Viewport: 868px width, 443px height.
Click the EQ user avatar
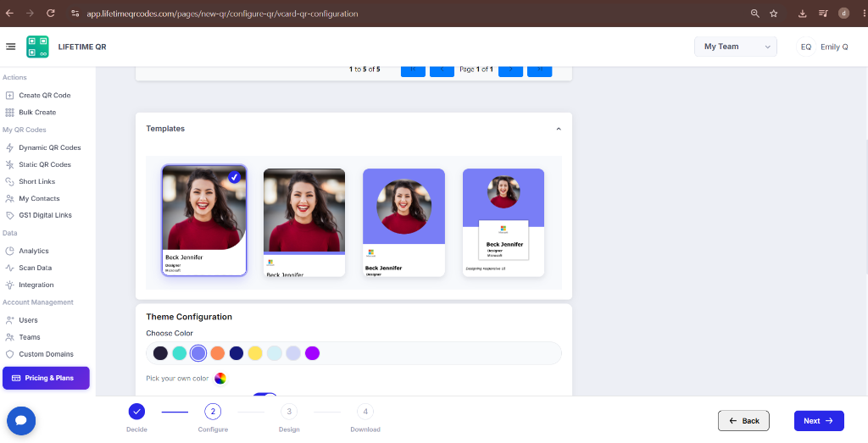pyautogui.click(x=806, y=47)
